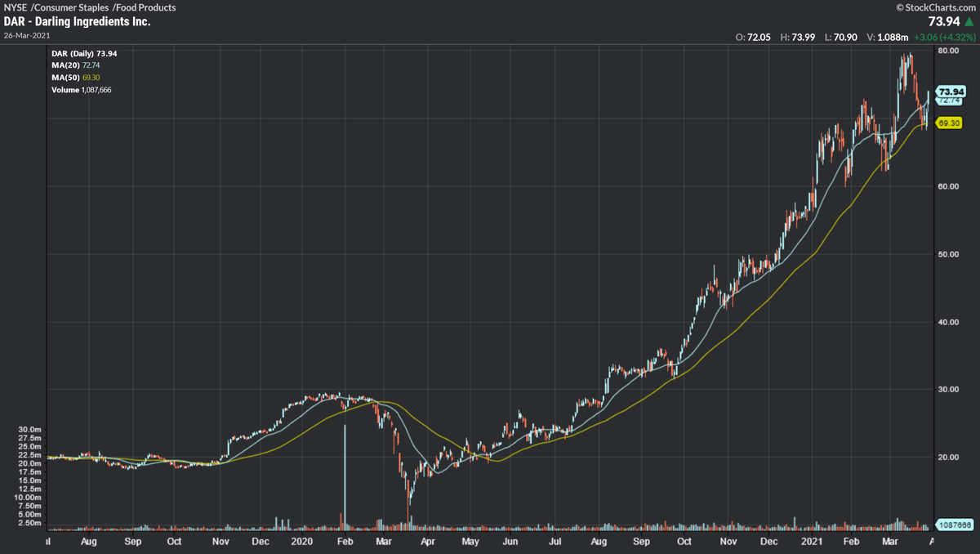Screen dimensions: 980x554
Task: Click the 20.0m volume axis label
Action: 28,463
